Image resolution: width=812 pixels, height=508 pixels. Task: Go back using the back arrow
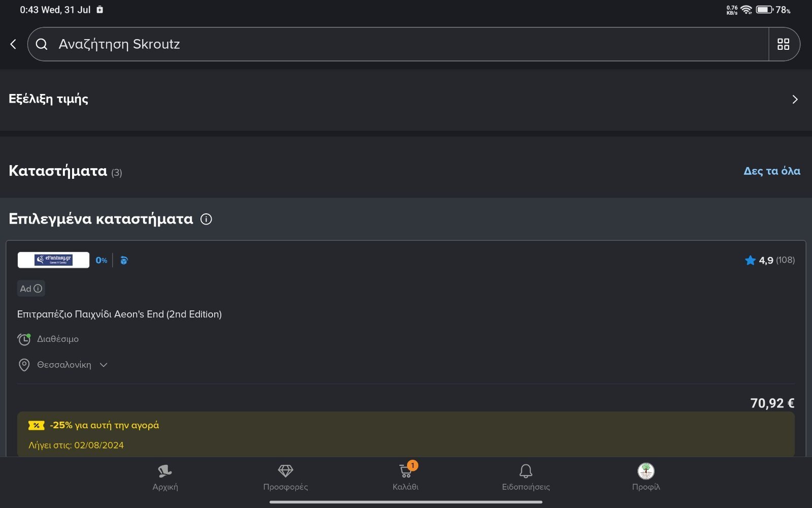coord(13,44)
